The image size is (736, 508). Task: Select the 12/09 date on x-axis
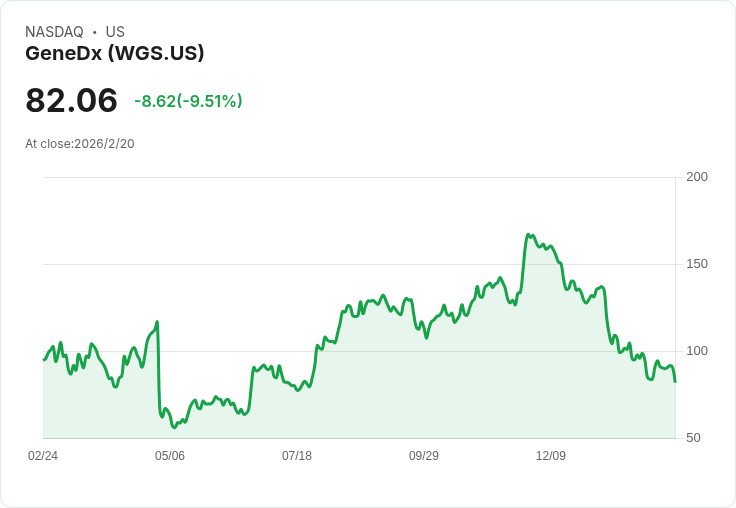pyautogui.click(x=551, y=456)
